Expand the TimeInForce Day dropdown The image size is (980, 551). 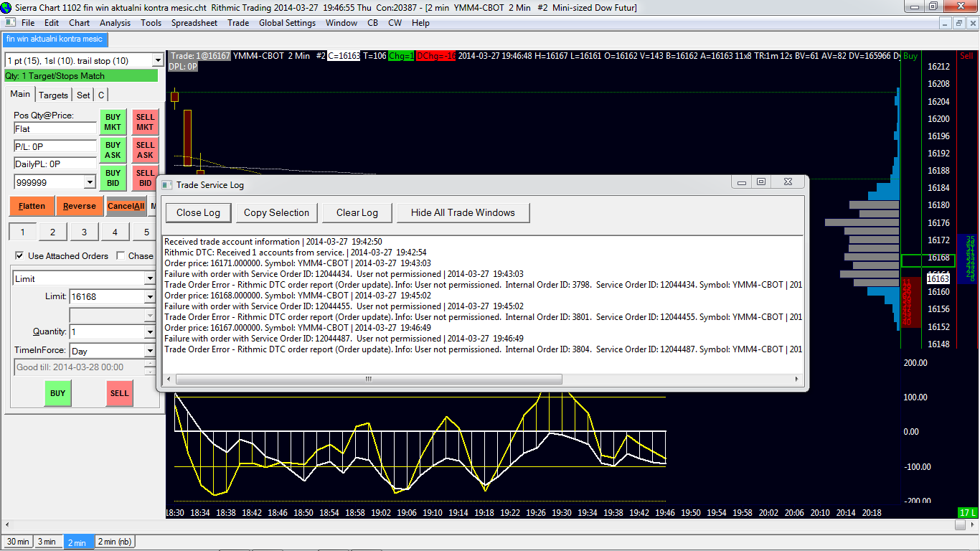149,352
